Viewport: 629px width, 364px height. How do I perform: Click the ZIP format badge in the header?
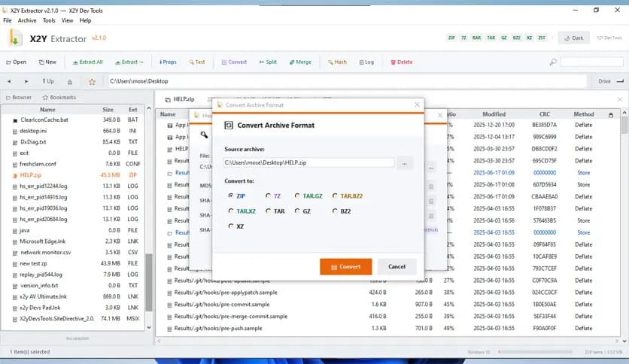tap(451, 38)
